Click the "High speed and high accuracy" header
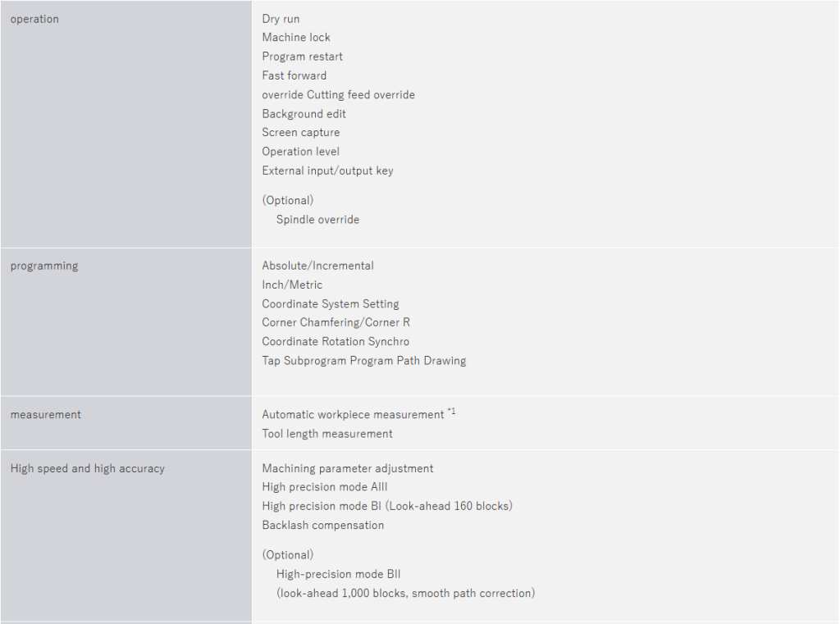 click(88, 469)
